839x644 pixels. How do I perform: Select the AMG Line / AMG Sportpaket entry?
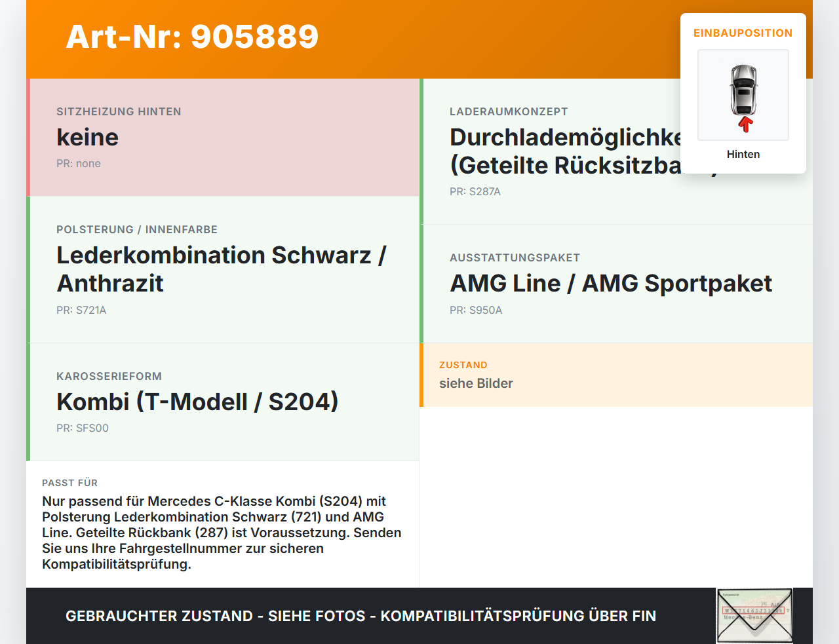(x=611, y=283)
